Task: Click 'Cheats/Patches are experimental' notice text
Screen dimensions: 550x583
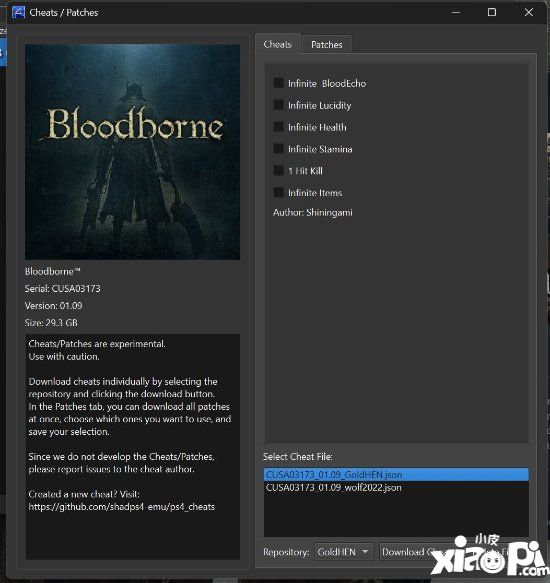Action: [97, 344]
